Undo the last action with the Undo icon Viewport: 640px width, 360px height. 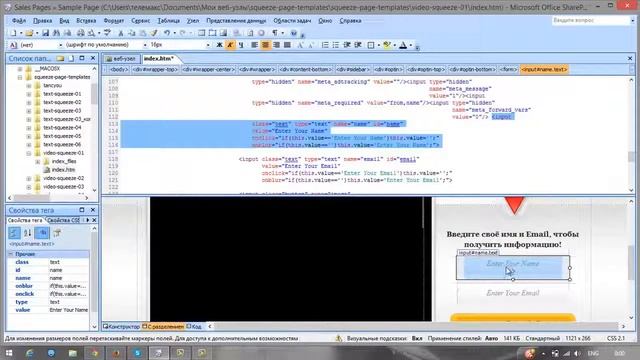tap(167, 33)
